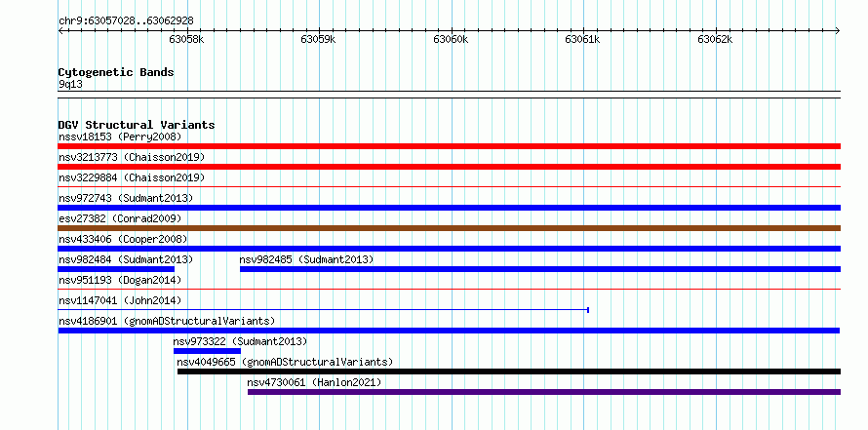The image size is (868, 430).
Task: Select the blue nsv982485 variant bar
Action: 540,269
